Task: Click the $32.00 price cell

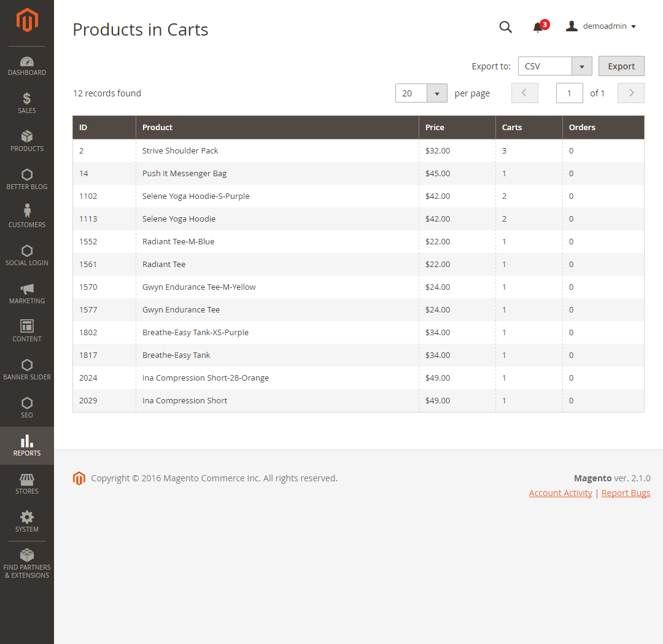Action: pyautogui.click(x=457, y=150)
